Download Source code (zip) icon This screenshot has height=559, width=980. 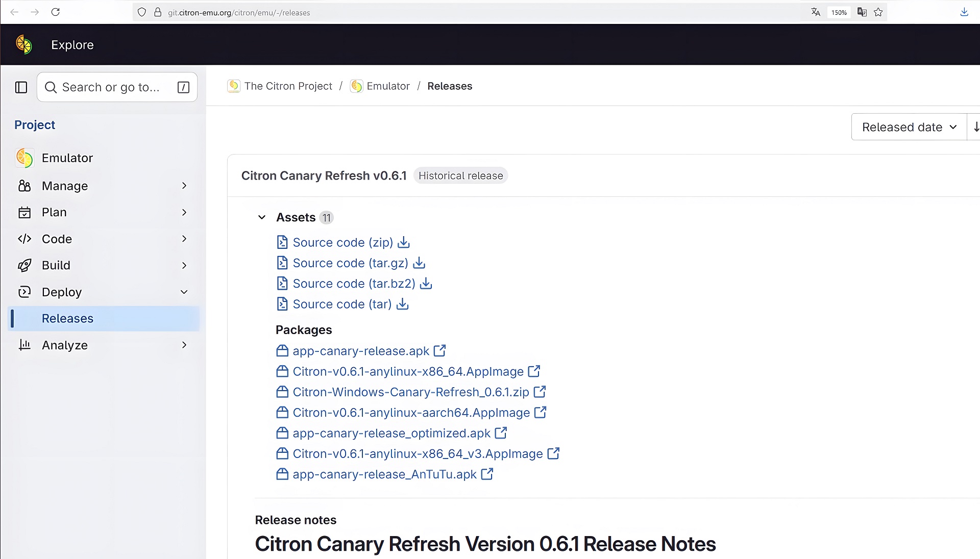(x=404, y=242)
